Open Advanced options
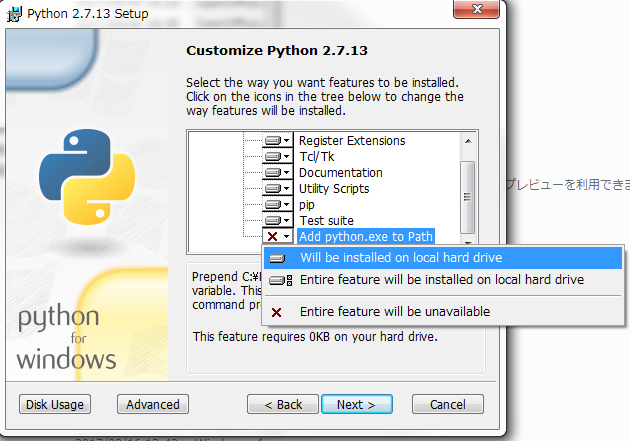This screenshot has width=630, height=441. pyautogui.click(x=153, y=404)
